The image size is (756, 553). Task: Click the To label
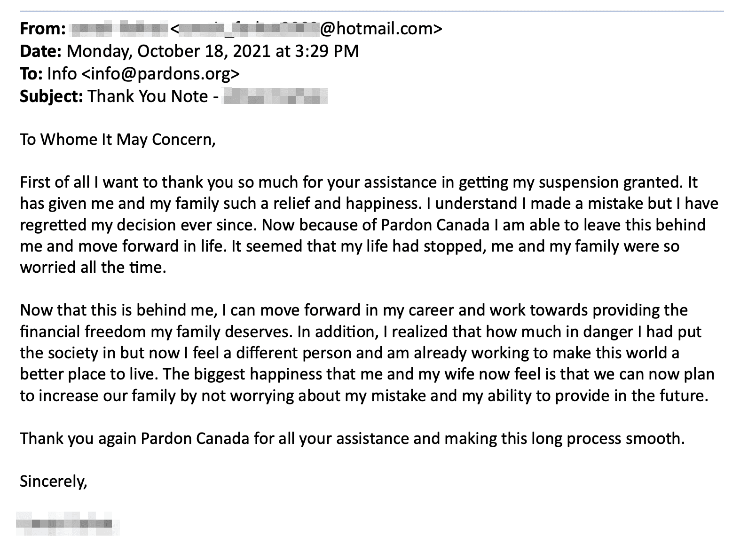point(31,74)
